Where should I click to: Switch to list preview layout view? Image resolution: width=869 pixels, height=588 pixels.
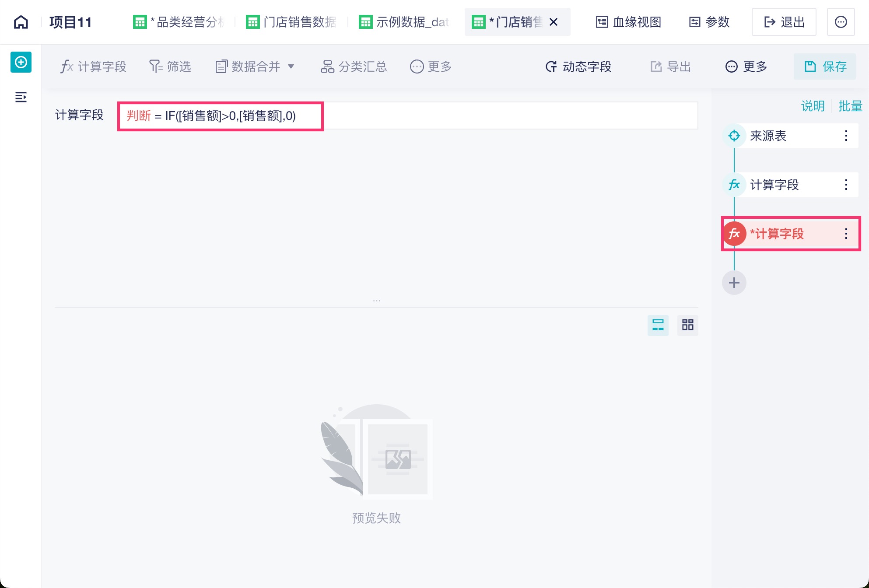pyautogui.click(x=658, y=325)
